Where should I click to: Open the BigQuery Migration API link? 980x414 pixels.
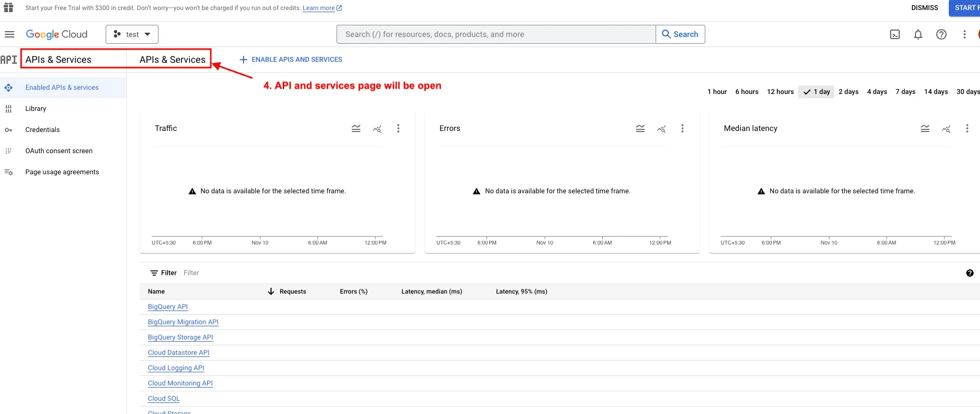(183, 322)
